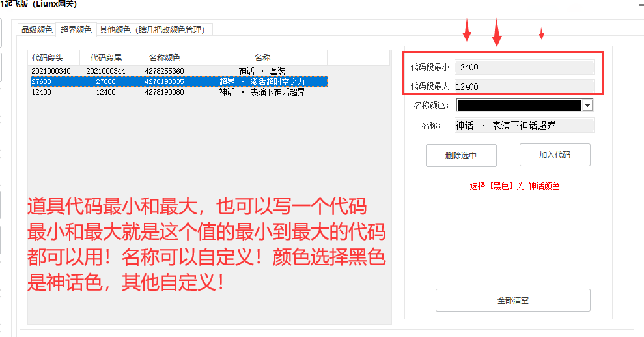This screenshot has height=337, width=644.
Task: Click the 名称 column header in list
Action: point(262,57)
